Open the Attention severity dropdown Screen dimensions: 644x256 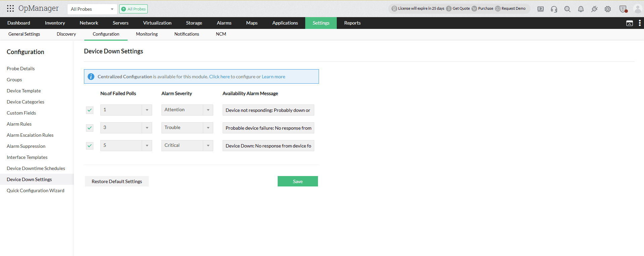pyautogui.click(x=187, y=110)
